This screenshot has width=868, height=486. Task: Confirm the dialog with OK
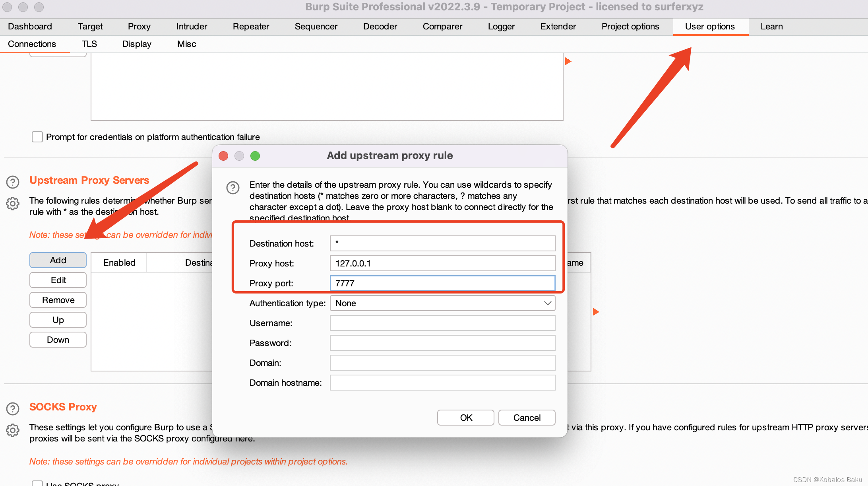(466, 418)
